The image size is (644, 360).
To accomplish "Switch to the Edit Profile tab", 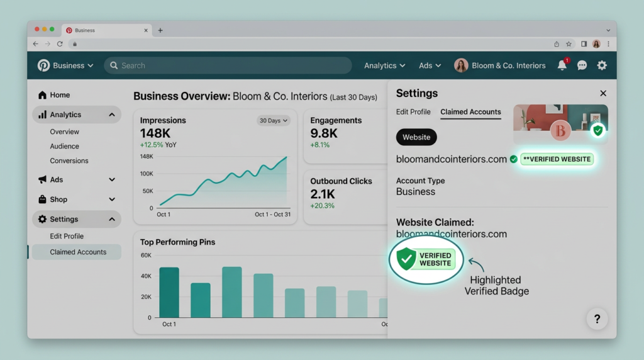I will point(413,112).
